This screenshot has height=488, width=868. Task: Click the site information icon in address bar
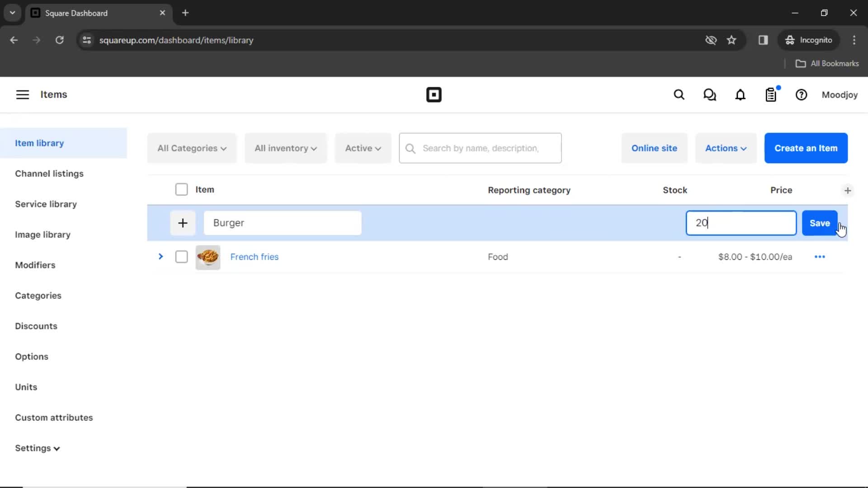click(x=87, y=40)
